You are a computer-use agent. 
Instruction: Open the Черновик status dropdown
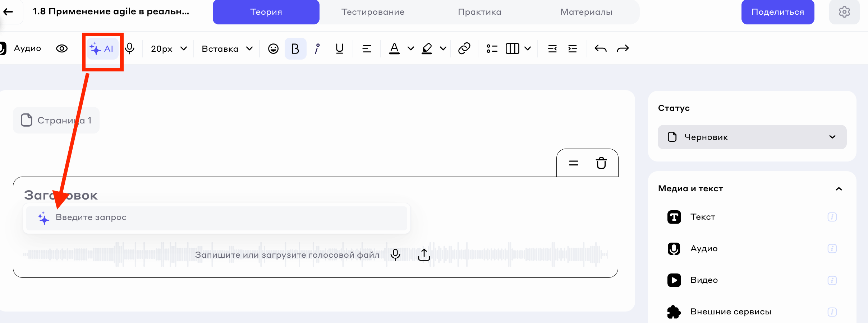pyautogui.click(x=752, y=137)
